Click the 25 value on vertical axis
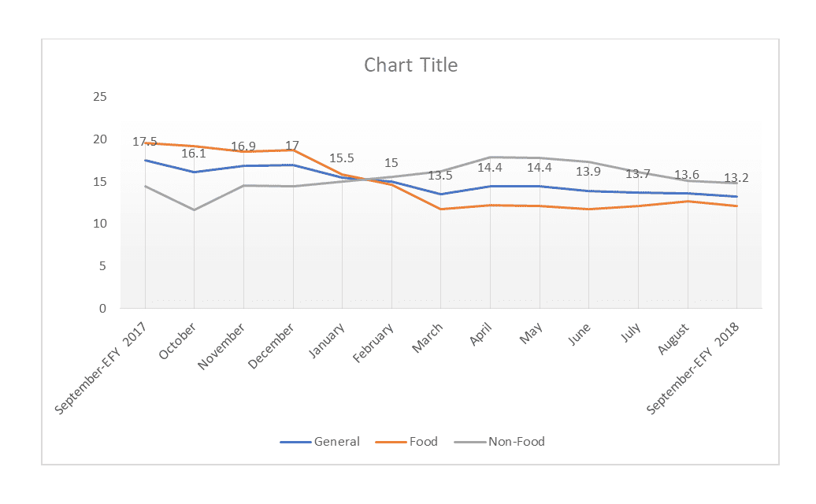The image size is (816, 504). pos(99,97)
